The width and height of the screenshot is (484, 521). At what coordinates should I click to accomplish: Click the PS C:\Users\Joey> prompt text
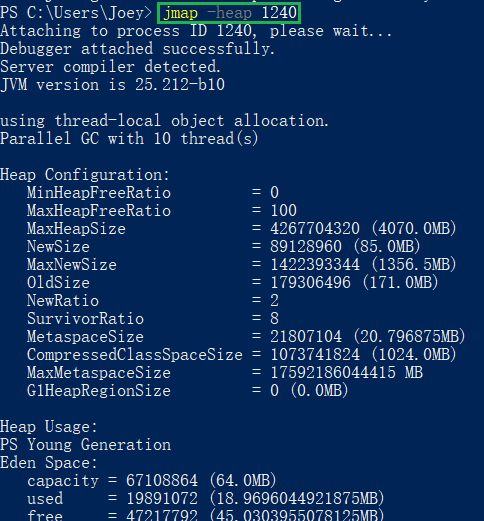pyautogui.click(x=76, y=13)
